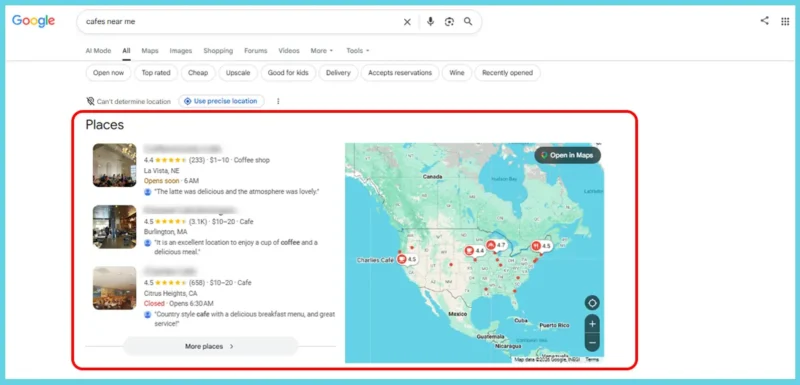Click the magnifying glass search icon

click(468, 21)
